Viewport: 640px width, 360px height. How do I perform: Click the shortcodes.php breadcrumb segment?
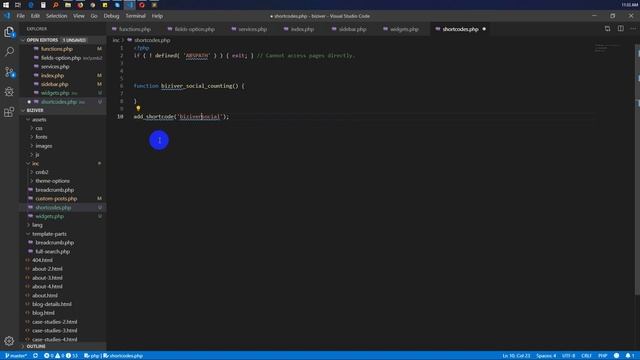pos(149,40)
